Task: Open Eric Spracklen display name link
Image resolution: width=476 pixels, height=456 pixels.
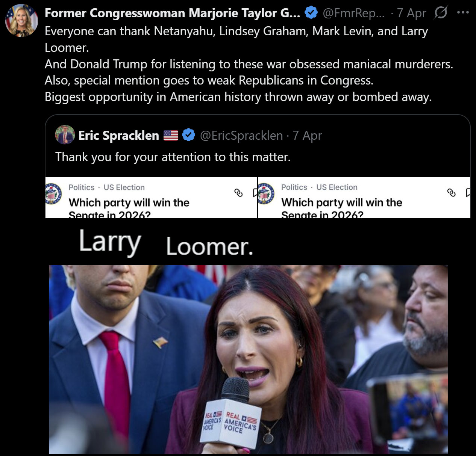Action: [x=118, y=135]
